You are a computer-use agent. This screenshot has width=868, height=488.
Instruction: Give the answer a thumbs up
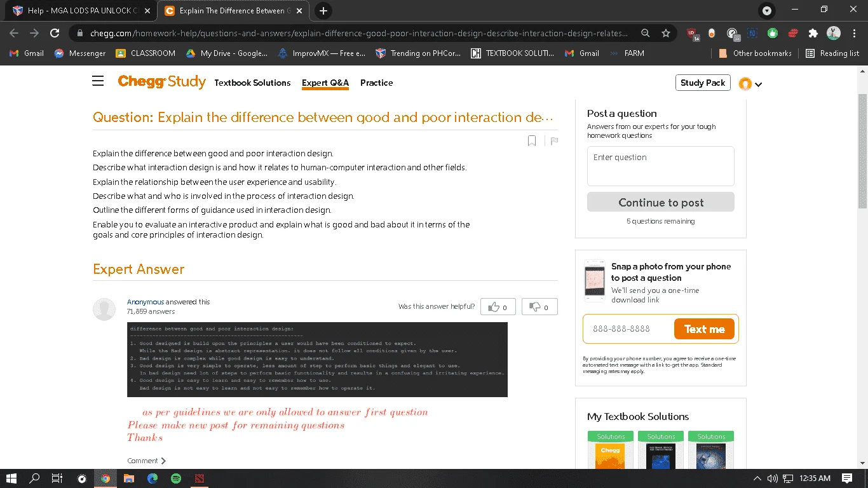click(x=498, y=307)
